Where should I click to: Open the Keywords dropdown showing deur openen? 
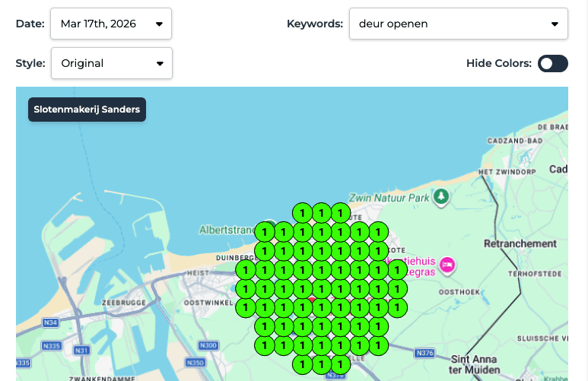click(458, 24)
